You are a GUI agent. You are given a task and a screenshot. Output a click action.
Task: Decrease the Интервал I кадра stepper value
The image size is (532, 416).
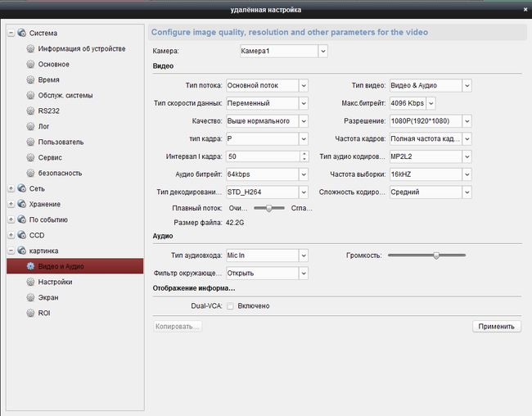[x=304, y=160]
